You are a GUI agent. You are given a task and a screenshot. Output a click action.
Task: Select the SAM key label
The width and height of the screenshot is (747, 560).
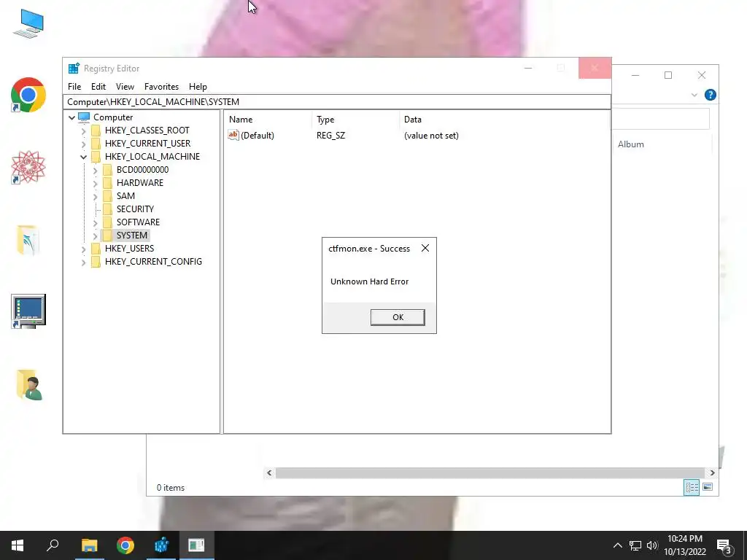(125, 196)
